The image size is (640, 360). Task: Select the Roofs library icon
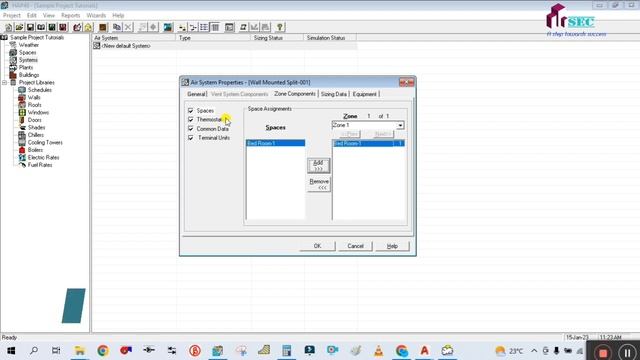pos(22,105)
